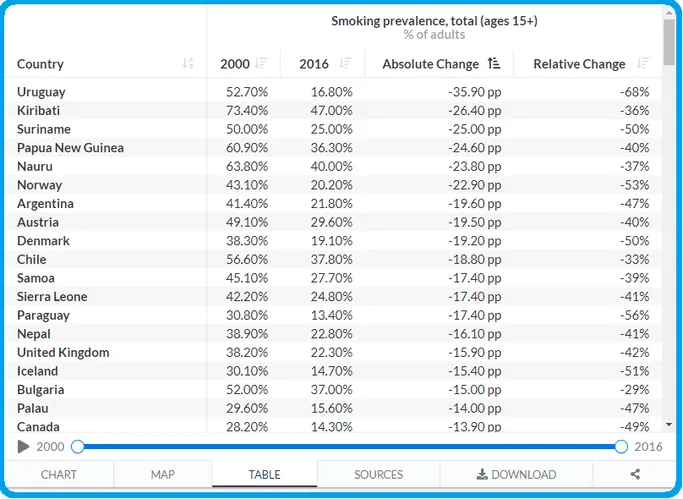Play the timeline animation
683x499 pixels.
23,447
